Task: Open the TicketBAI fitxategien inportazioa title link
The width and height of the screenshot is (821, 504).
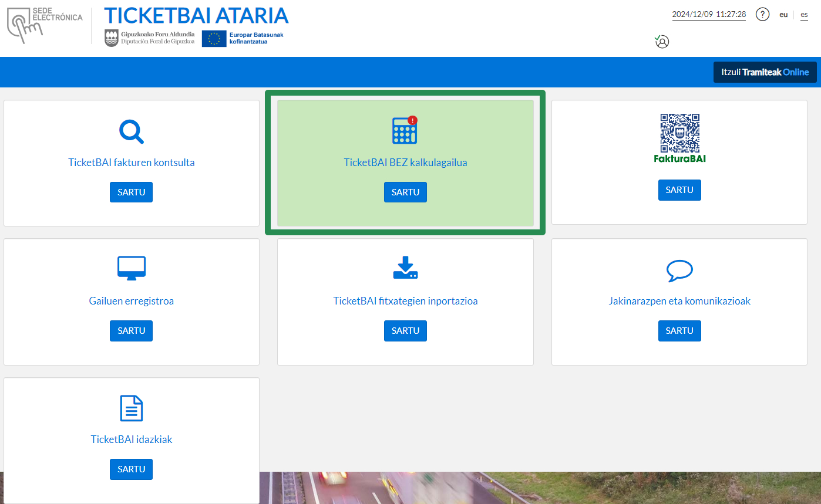Action: (x=405, y=301)
